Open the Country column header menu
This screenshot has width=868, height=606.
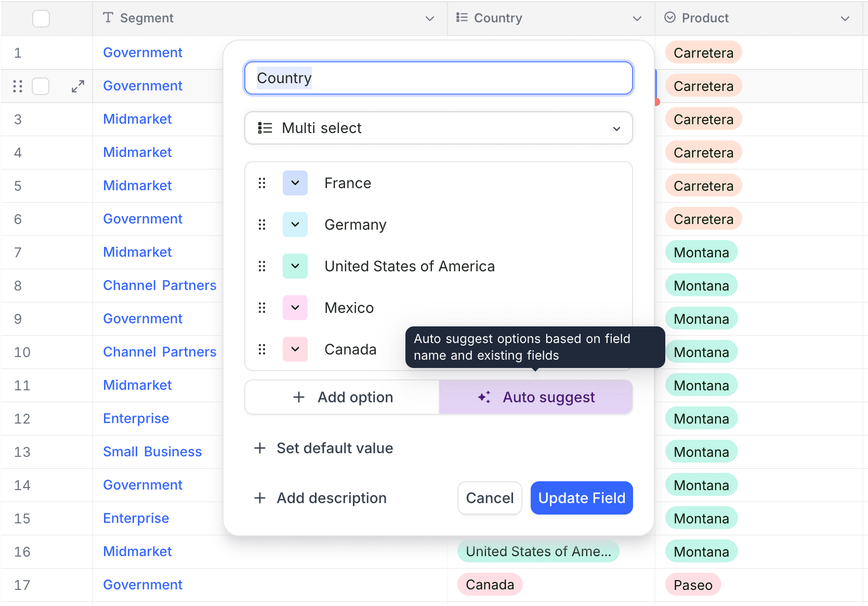[637, 19]
